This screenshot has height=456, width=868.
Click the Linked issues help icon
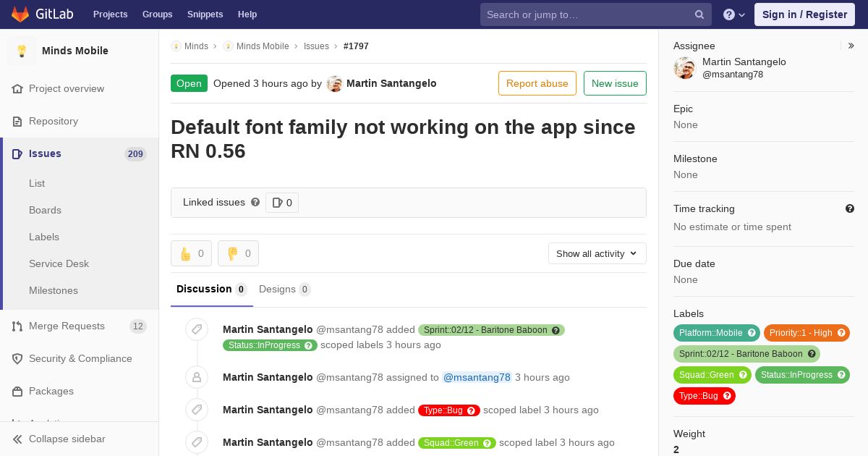(x=255, y=202)
